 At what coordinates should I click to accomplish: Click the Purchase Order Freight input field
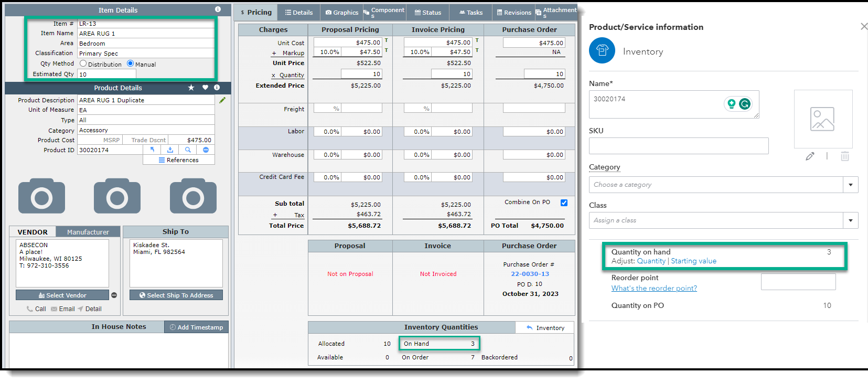tap(534, 108)
